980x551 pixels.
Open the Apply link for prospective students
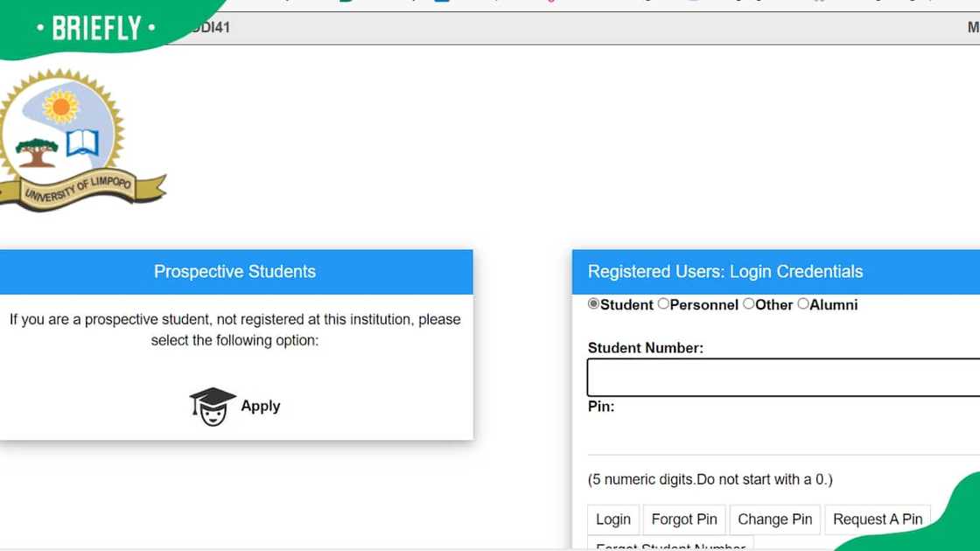260,406
